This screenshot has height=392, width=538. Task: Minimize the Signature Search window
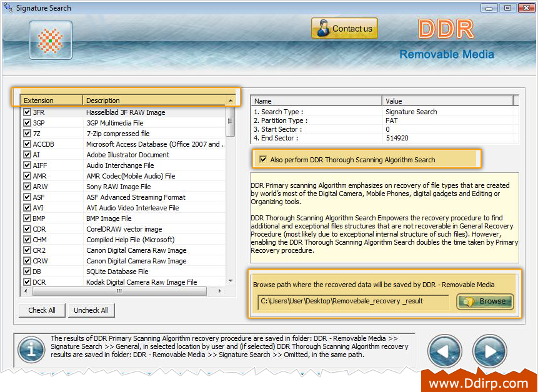[x=490, y=7]
